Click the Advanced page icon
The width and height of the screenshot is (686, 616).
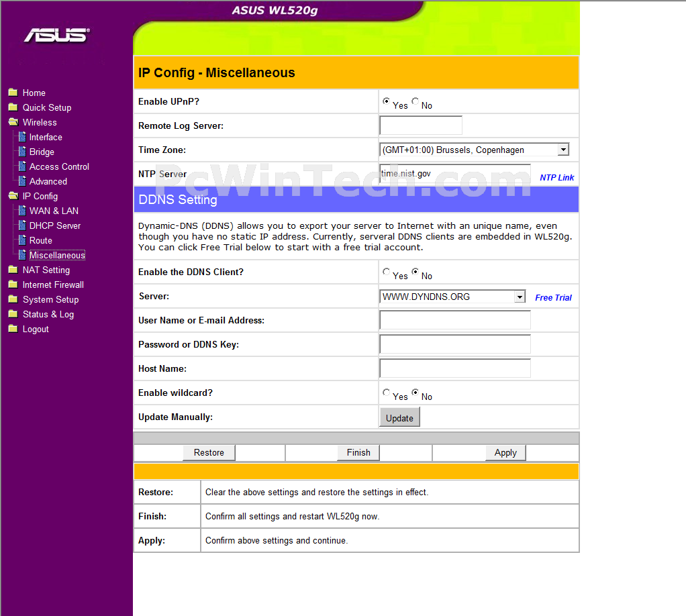coord(22,181)
